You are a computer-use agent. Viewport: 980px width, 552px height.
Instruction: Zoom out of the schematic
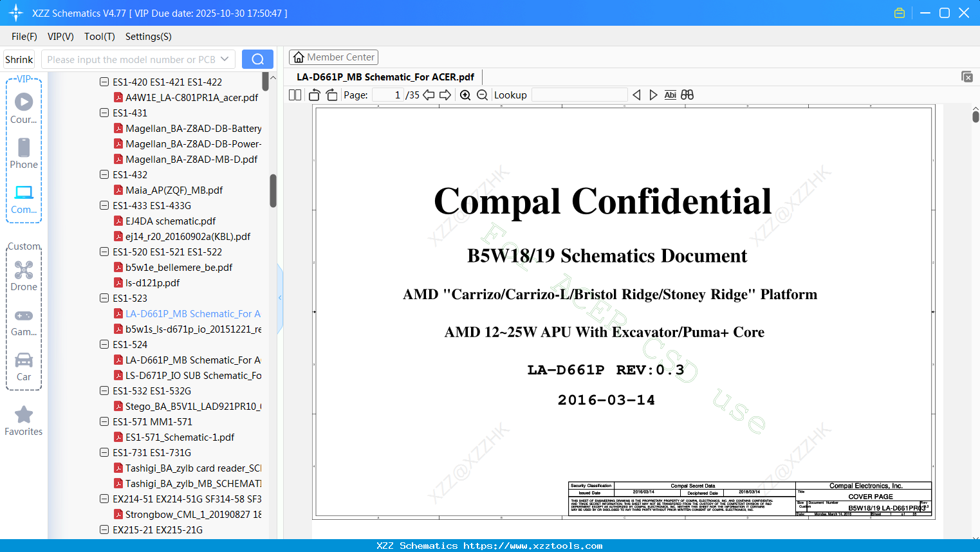point(482,95)
